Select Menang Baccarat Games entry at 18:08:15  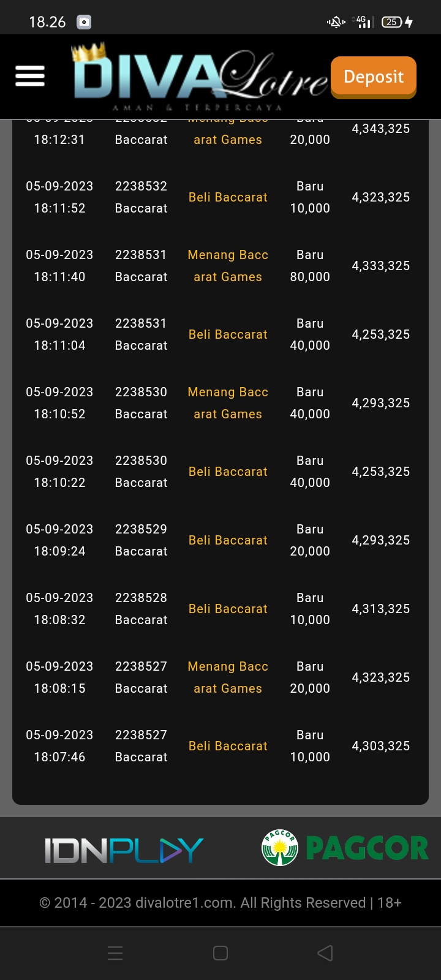tap(228, 677)
